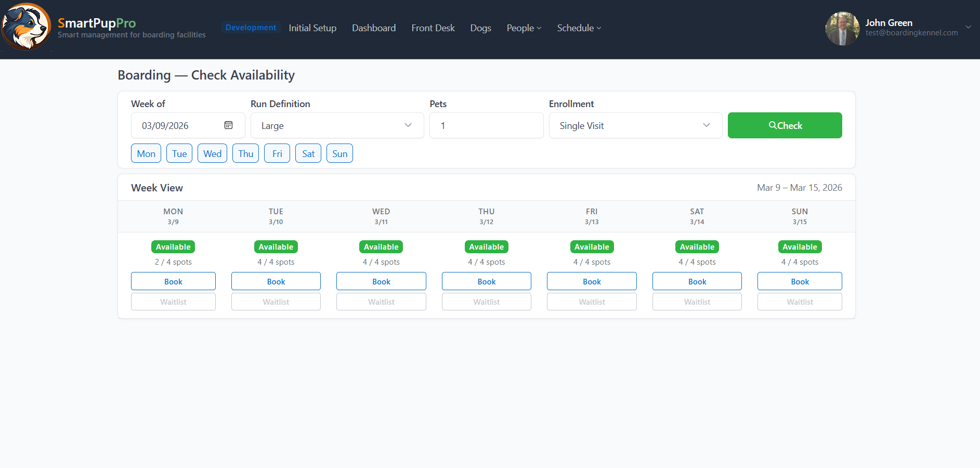The height and width of the screenshot is (468, 980).
Task: Open the calendar picker in the Week of field
Action: pyautogui.click(x=229, y=125)
